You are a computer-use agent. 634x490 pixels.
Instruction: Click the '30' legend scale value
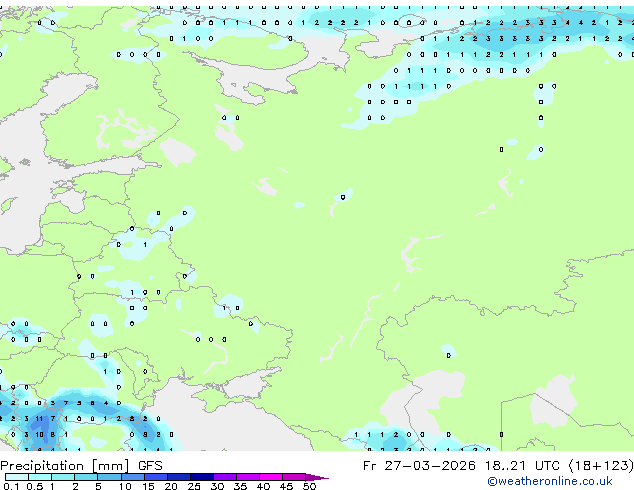(217, 486)
